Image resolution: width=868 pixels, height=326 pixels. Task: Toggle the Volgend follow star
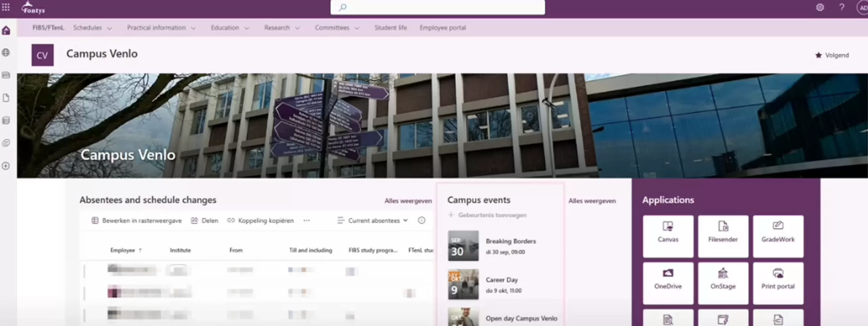pyautogui.click(x=832, y=55)
